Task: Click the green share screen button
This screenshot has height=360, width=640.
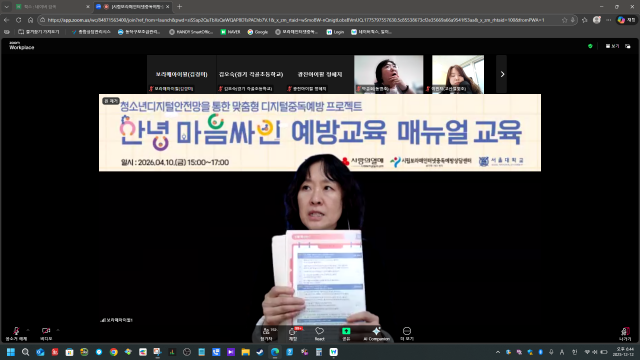Action: pos(346,334)
